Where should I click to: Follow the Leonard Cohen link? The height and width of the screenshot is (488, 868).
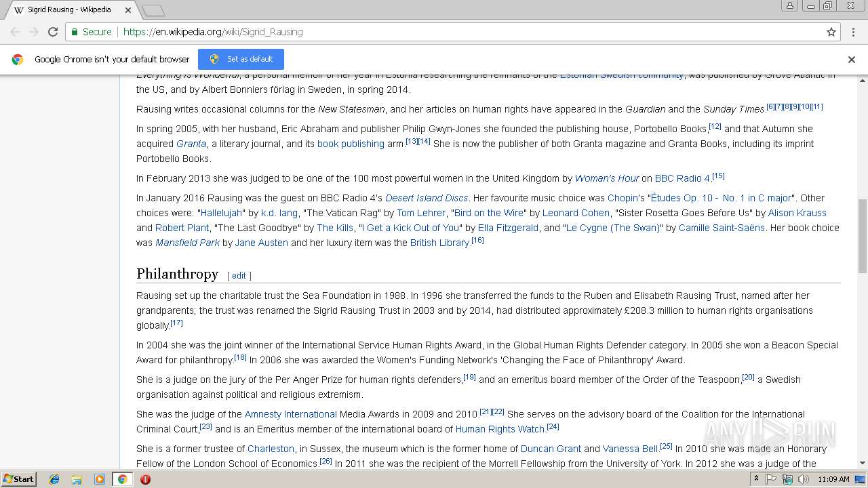(576, 213)
